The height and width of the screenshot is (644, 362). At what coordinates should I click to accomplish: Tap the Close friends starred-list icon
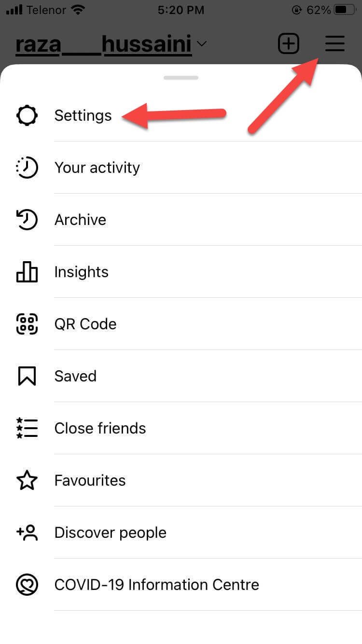[27, 428]
